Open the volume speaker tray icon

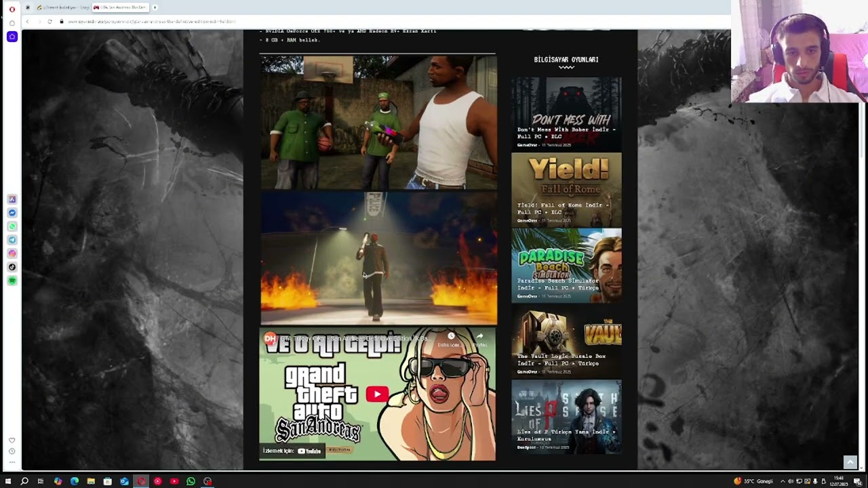click(791, 481)
